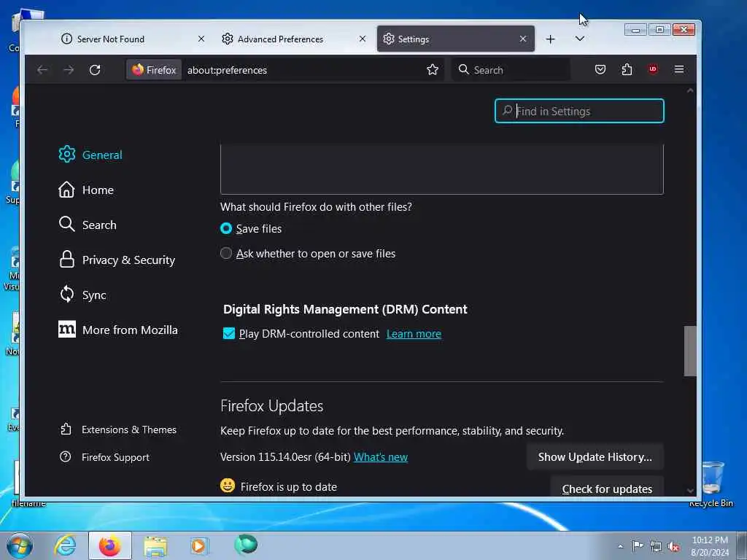The width and height of the screenshot is (747, 560).
Task: Open Extensions & Themes link
Action: [118, 429]
